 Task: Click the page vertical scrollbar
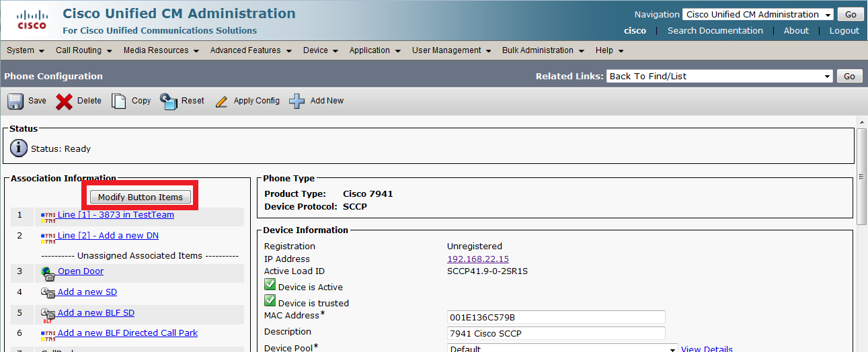862,235
